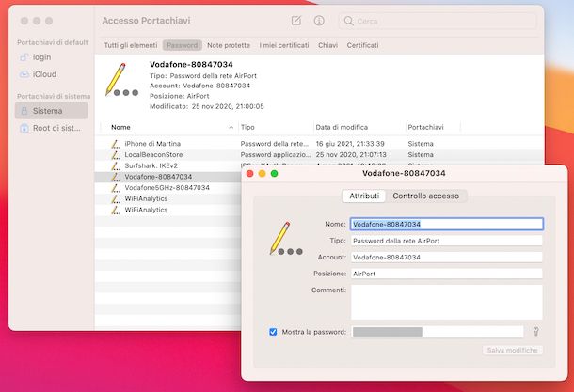Select Root di sist... keychain in sidebar
574x392 pixels.
click(x=51, y=128)
